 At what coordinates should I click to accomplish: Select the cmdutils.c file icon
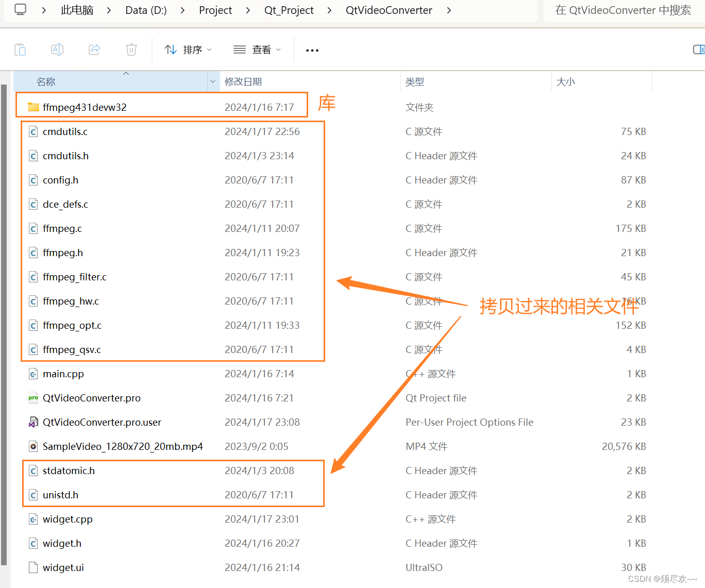click(33, 131)
